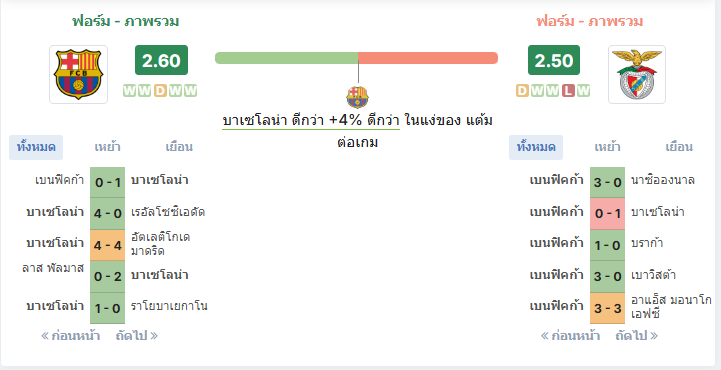This screenshot has width=721, height=370.
Task: Select Benfica's เยือน tab
Action: (x=679, y=148)
